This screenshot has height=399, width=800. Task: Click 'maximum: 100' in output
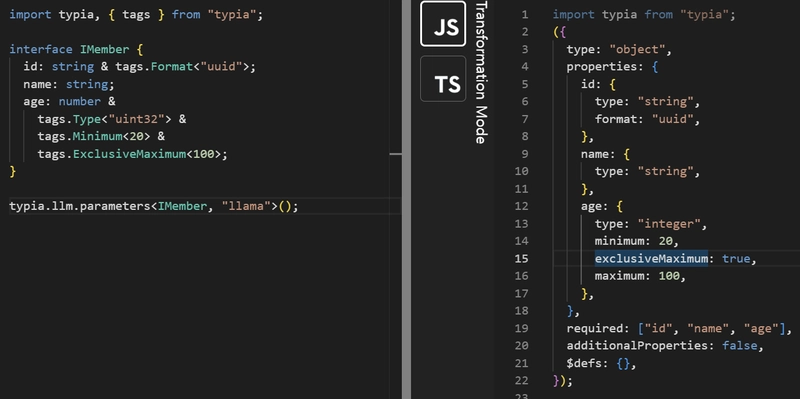637,276
